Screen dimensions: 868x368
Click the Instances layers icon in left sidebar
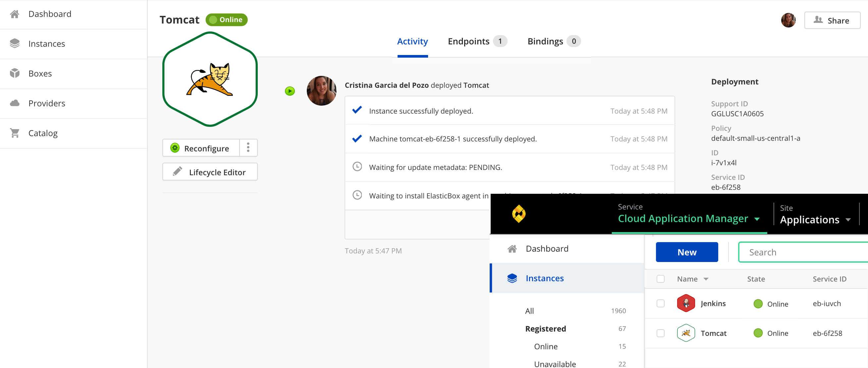coord(15,44)
